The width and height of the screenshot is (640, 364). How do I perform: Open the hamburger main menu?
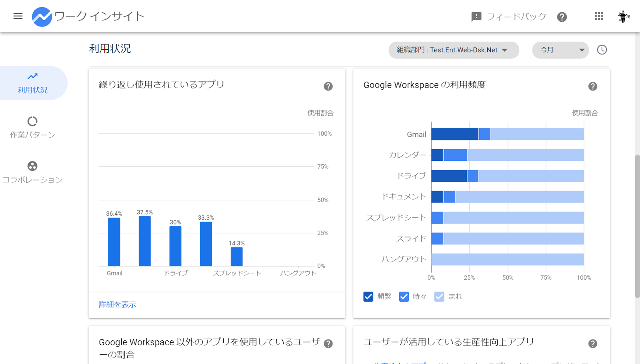(x=18, y=16)
